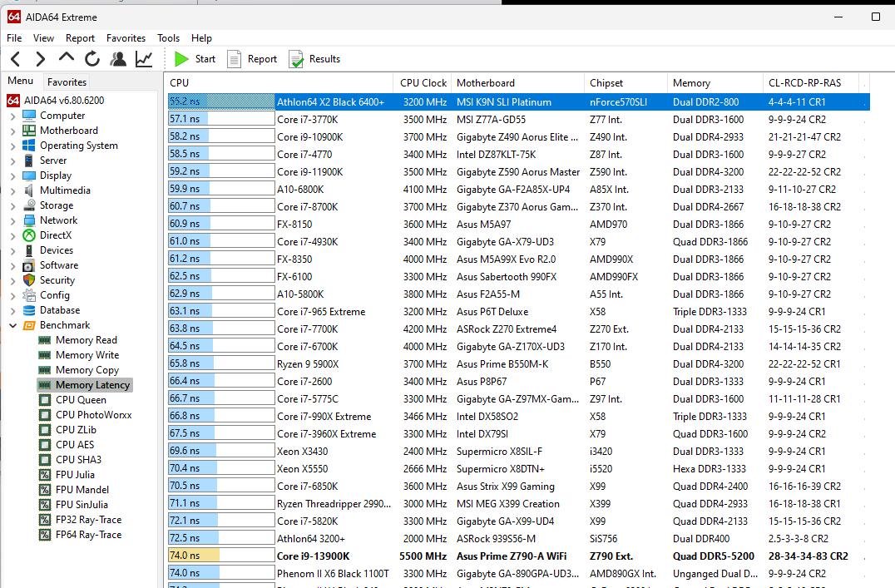Screen dimensions: 895x588
Task: Select the Memory Write benchmark
Action: click(87, 355)
